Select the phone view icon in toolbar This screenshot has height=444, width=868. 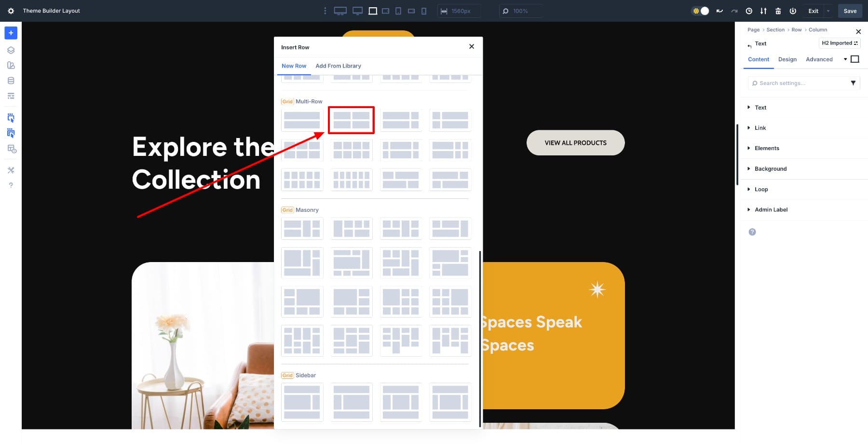(424, 11)
